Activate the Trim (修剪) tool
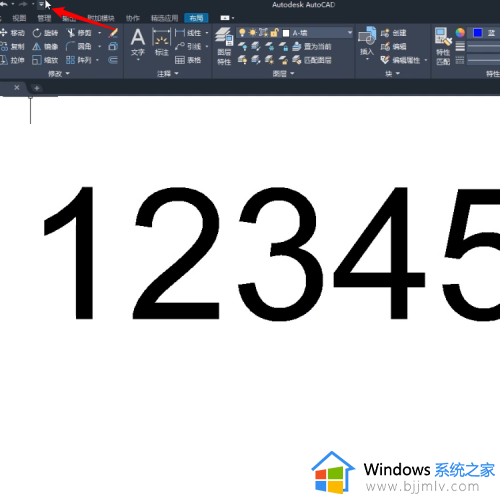The height and width of the screenshot is (500, 500). [79, 33]
